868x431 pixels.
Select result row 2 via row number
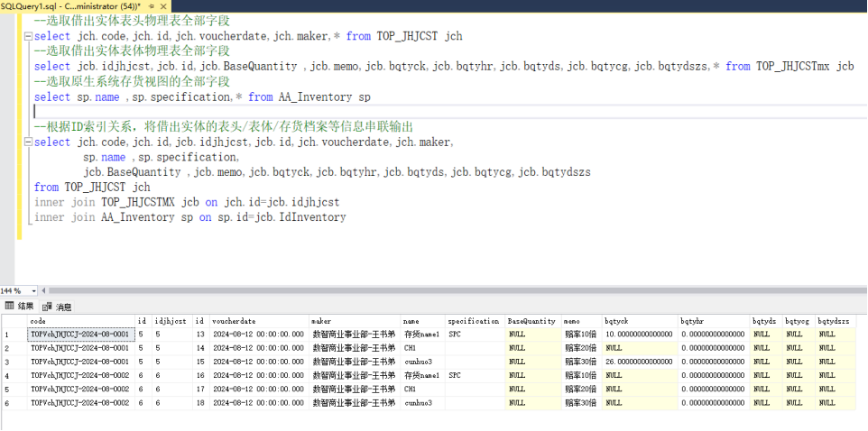coord(14,348)
